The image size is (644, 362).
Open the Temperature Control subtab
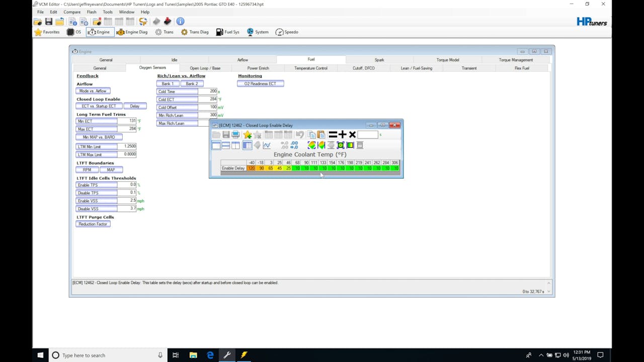[x=311, y=68]
